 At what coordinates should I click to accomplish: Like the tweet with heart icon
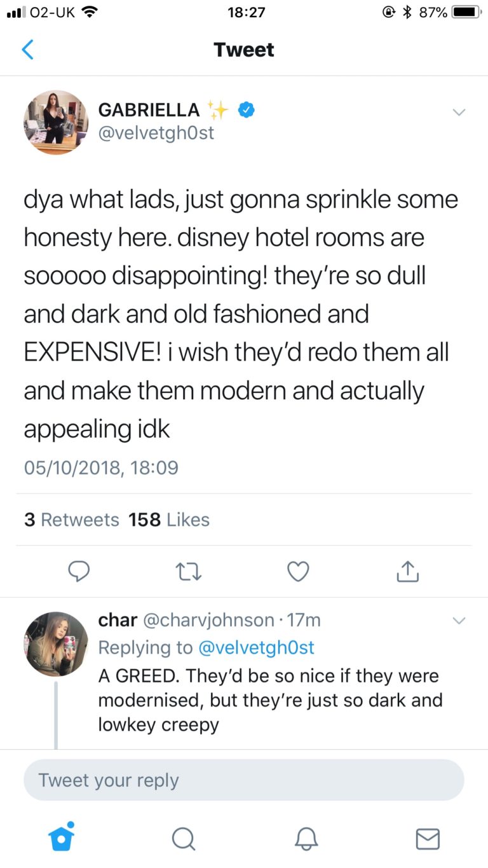point(298,572)
